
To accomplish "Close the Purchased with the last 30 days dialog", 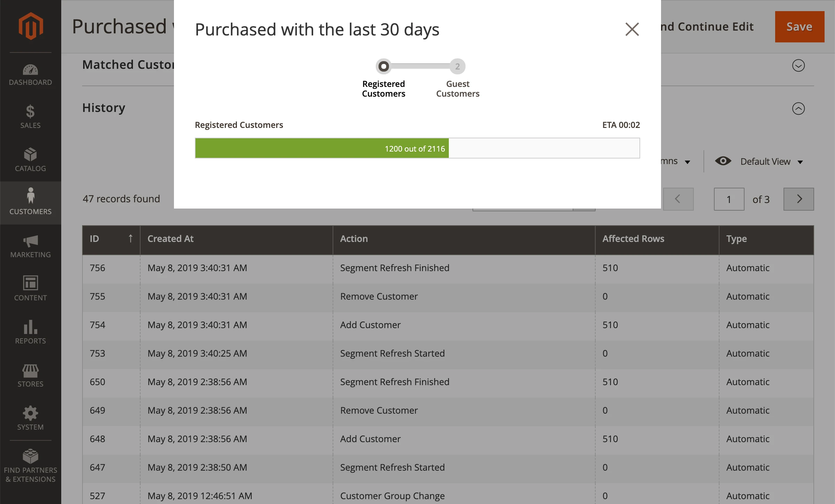I will (x=632, y=29).
